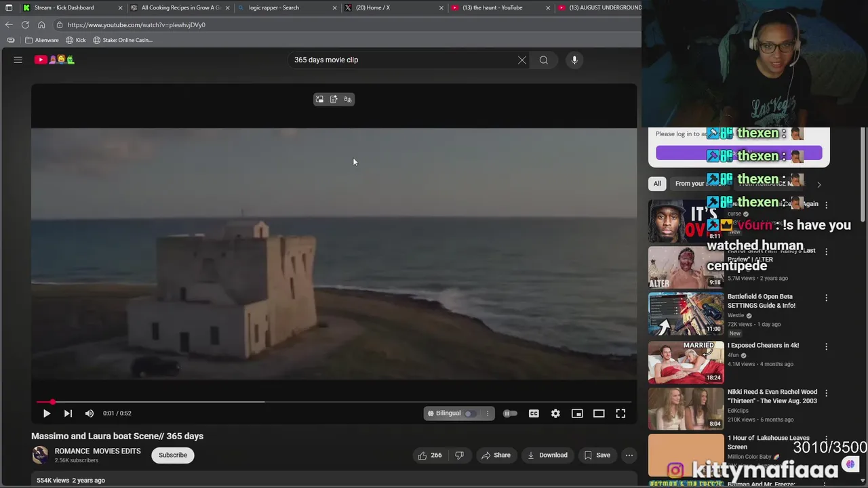Play the video with the play button
The height and width of the screenshot is (488, 868).
click(47, 413)
